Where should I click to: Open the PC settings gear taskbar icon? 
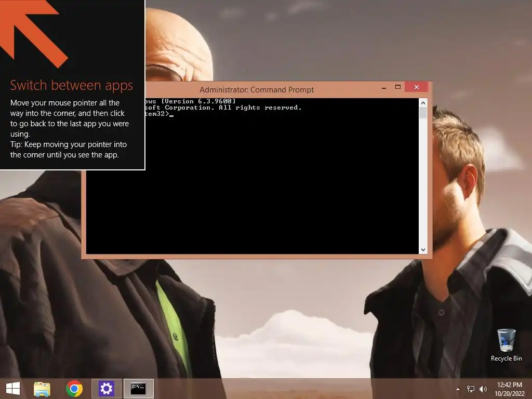pos(106,389)
